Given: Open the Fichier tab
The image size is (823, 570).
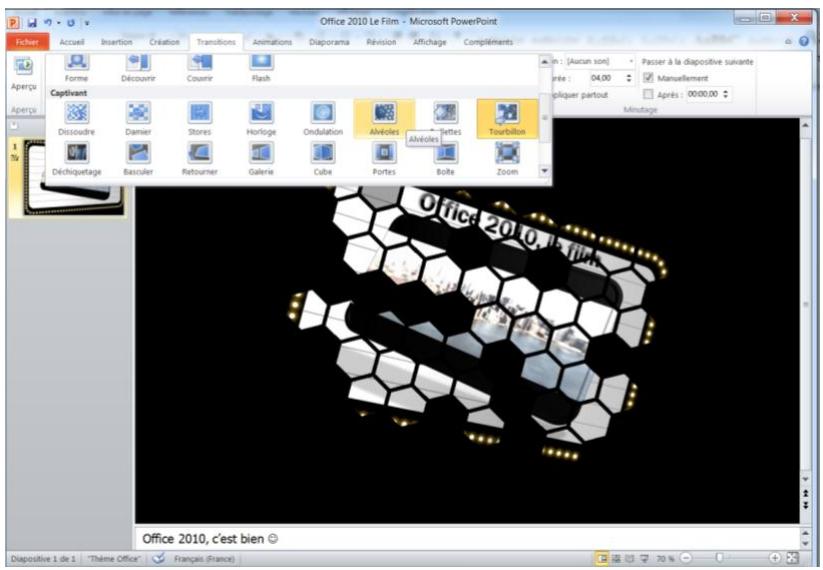Looking at the screenshot, I should tap(27, 41).
